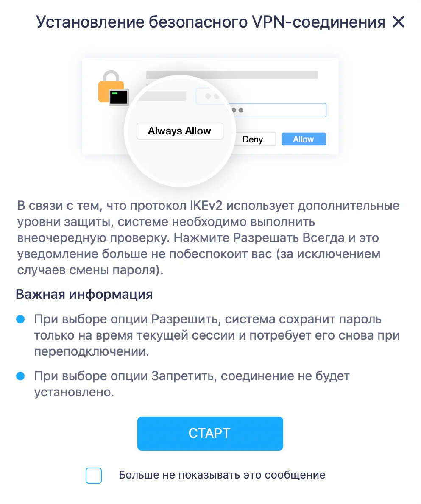Click the password field with dots
This screenshot has width=421, height=504.
(279, 110)
